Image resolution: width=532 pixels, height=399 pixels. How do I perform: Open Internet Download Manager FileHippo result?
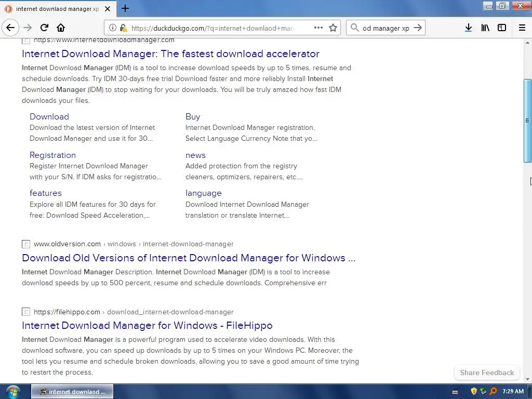[147, 325]
